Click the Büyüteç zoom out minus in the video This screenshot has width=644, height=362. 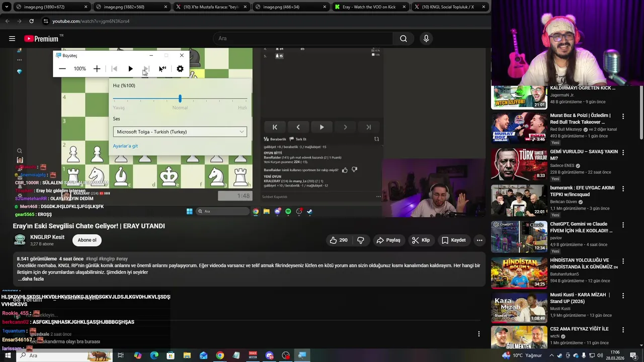click(62, 69)
